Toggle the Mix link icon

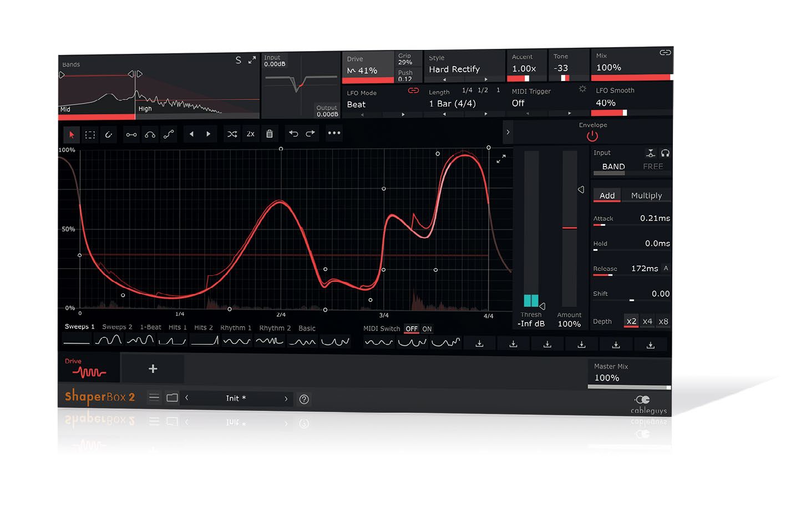665,53
